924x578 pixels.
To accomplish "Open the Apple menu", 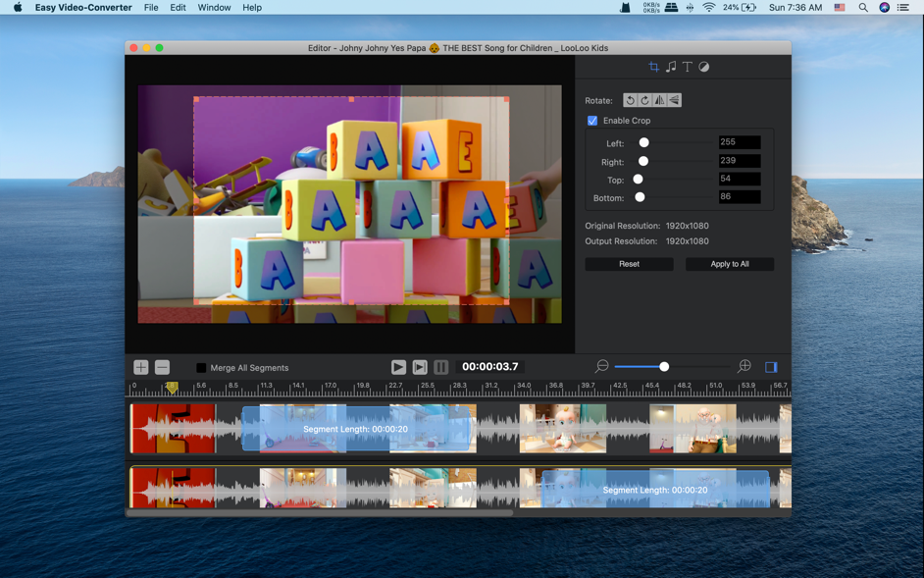I will coord(18,8).
